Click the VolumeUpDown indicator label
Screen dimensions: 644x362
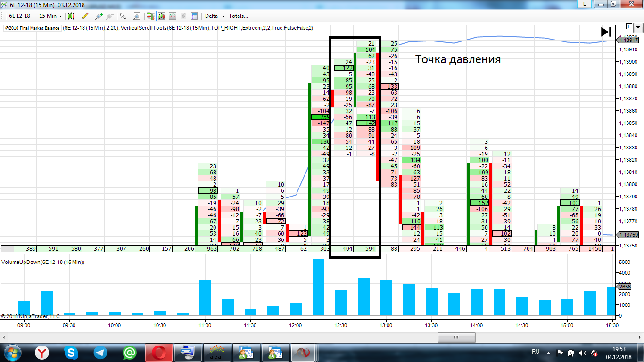(43, 262)
